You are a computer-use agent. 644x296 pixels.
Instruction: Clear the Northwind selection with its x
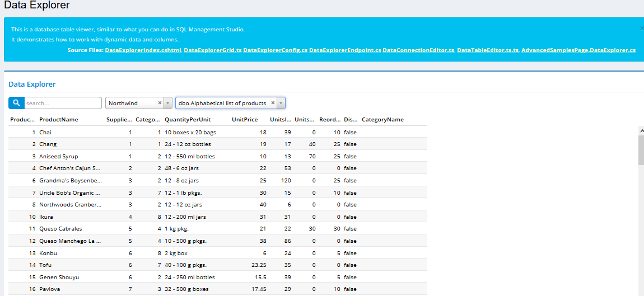160,103
